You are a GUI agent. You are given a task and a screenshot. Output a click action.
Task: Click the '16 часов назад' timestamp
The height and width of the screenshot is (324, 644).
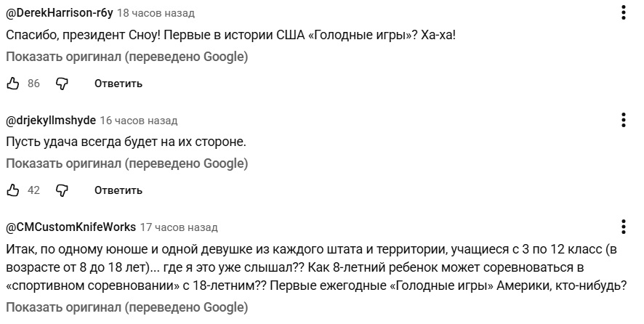[138, 120]
